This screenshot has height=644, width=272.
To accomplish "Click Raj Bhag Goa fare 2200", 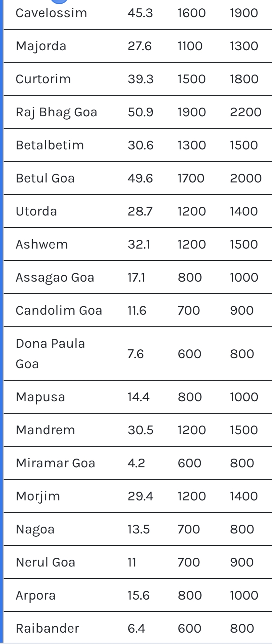I will pyautogui.click(x=245, y=112).
